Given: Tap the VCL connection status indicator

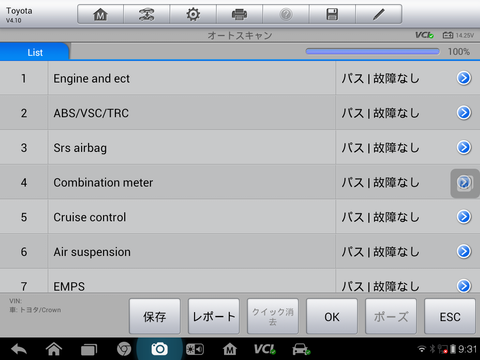Looking at the screenshot, I should pos(424,35).
